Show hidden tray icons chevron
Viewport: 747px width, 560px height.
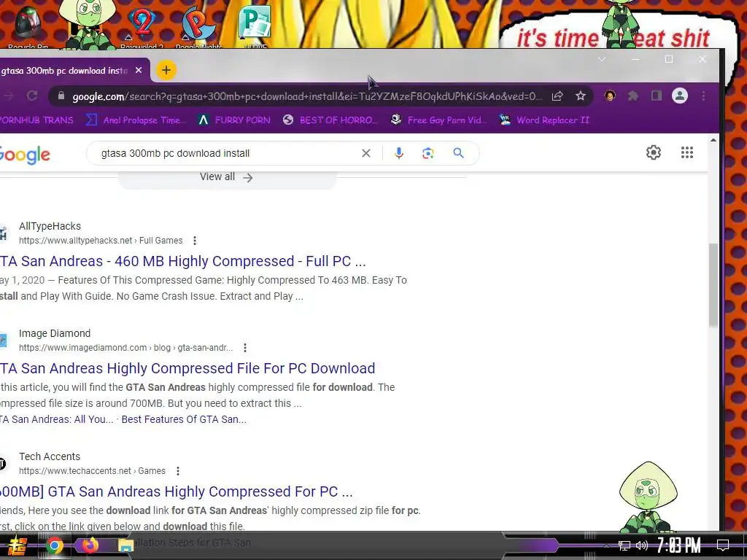pyautogui.click(x=606, y=545)
